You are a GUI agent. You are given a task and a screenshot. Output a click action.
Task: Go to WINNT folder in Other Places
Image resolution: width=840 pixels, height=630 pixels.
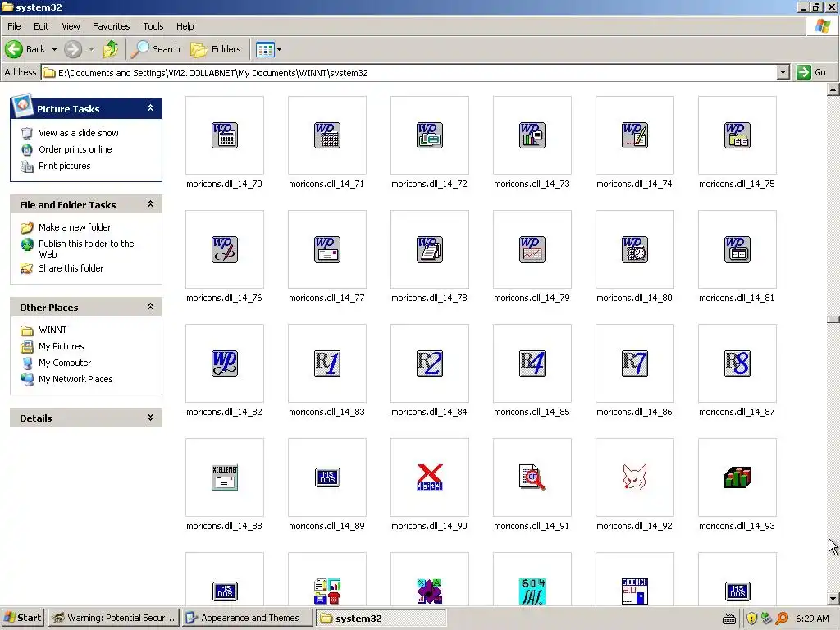(52, 330)
